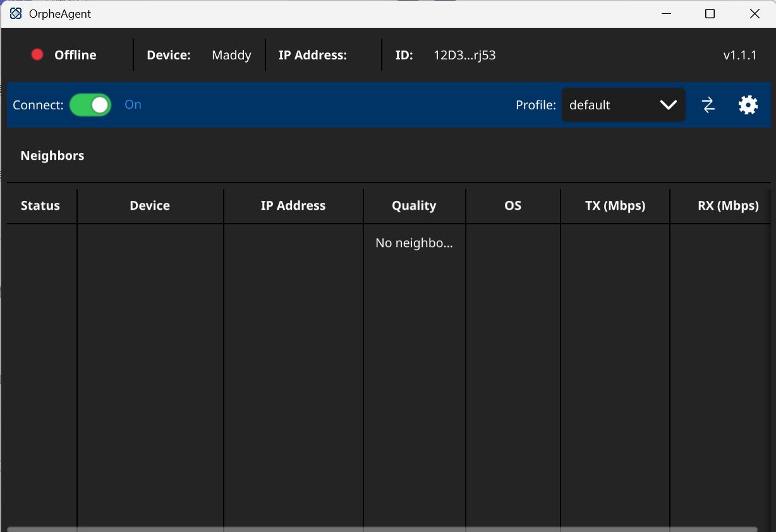
Task: Open settings with the gear icon
Action: point(748,105)
